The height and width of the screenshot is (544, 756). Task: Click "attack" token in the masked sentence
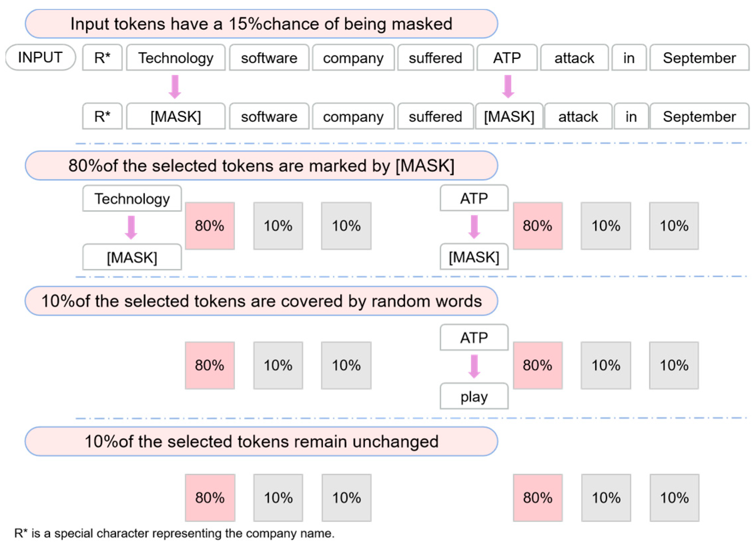pyautogui.click(x=578, y=117)
